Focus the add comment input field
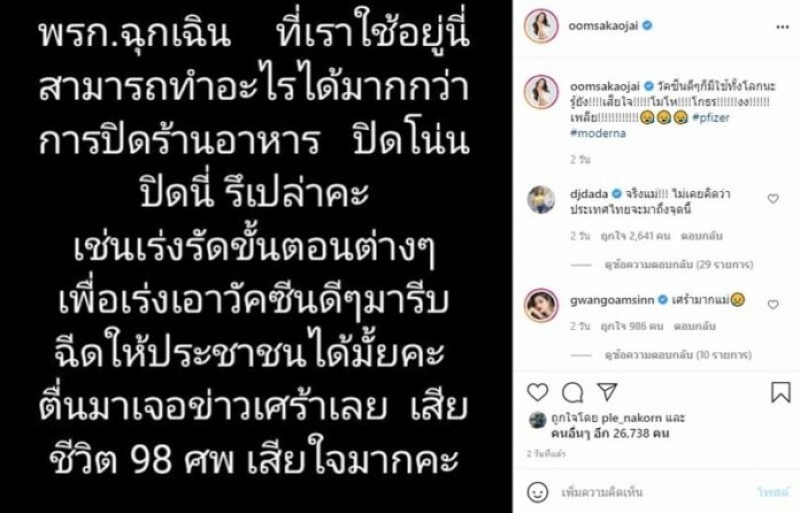800x513 pixels. coord(653,492)
